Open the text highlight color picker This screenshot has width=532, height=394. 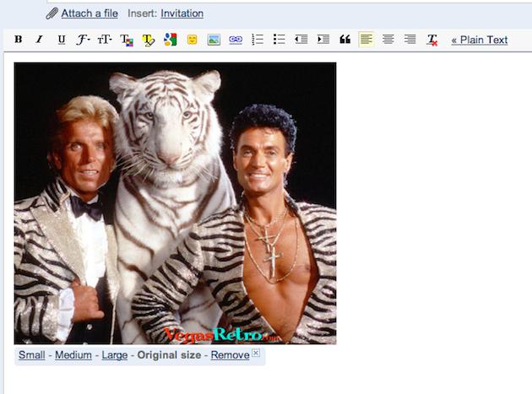(149, 40)
